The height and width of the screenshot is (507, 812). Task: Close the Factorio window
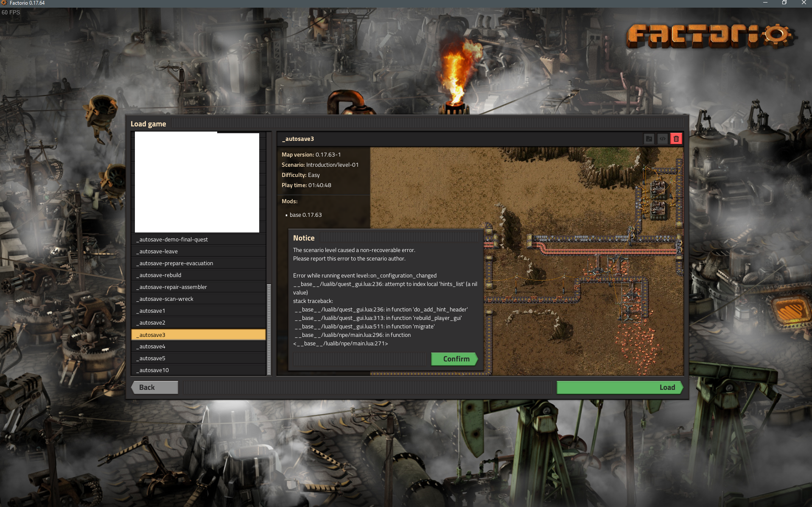[x=803, y=3]
